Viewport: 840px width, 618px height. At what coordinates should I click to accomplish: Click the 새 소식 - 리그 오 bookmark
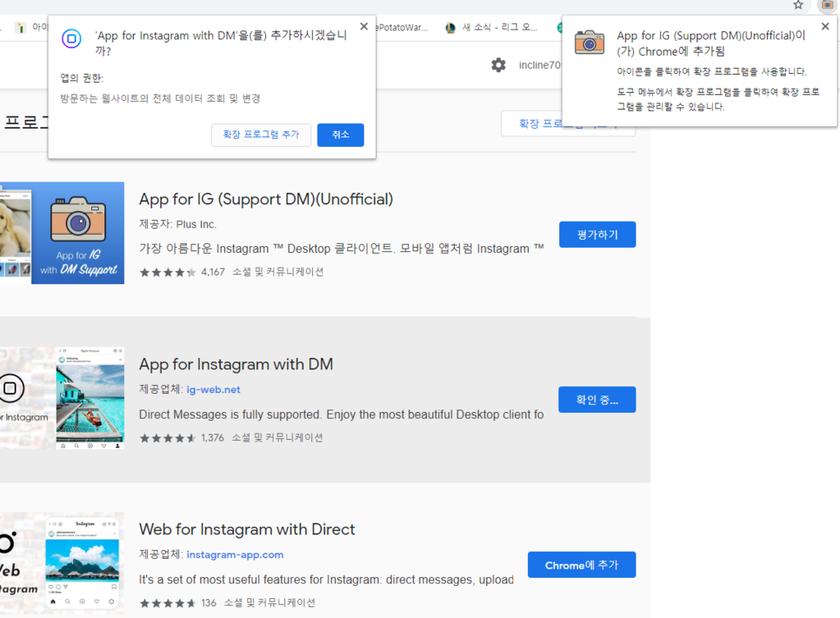coord(492,27)
